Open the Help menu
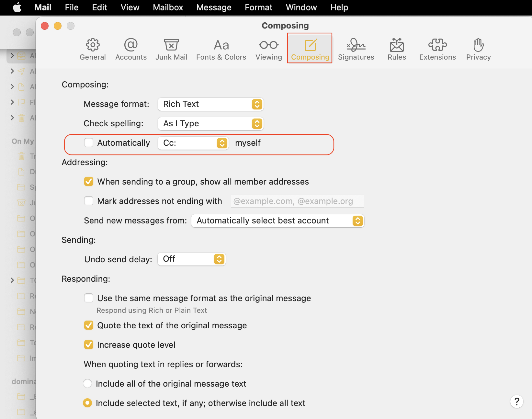This screenshot has width=532, height=419. [339, 7]
